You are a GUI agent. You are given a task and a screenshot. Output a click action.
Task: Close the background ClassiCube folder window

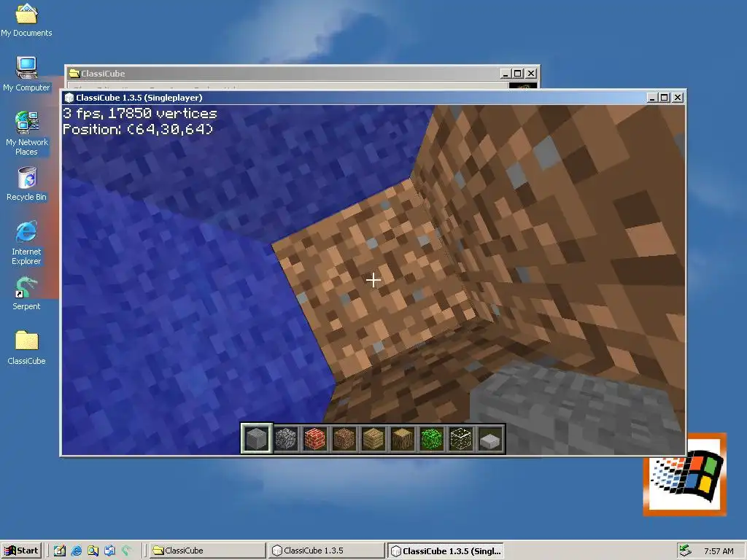[531, 74]
